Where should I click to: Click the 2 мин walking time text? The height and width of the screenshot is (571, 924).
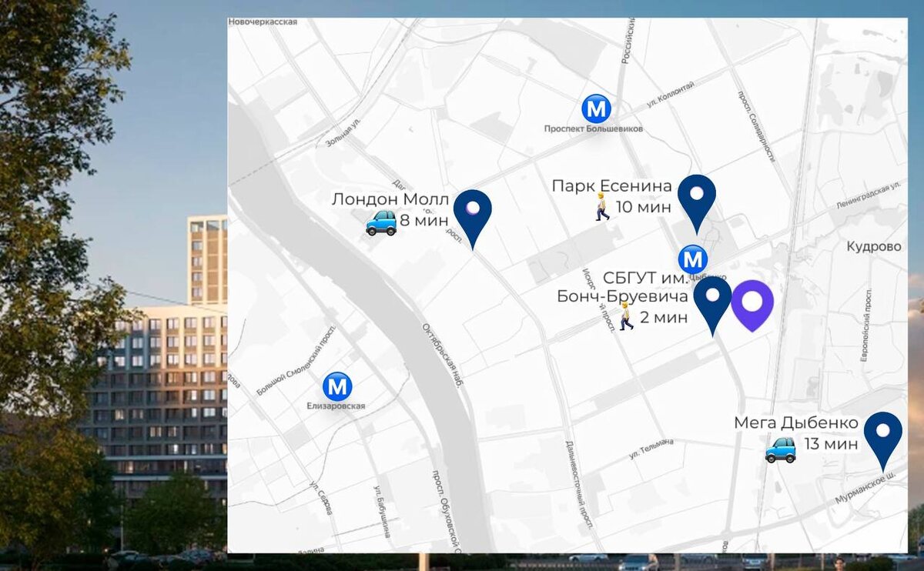(x=663, y=316)
